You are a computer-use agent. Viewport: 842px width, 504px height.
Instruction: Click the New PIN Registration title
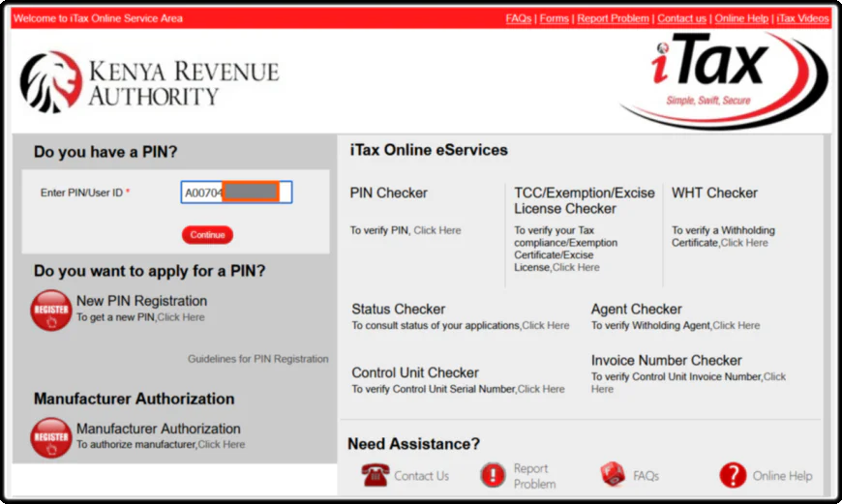pyautogui.click(x=141, y=301)
